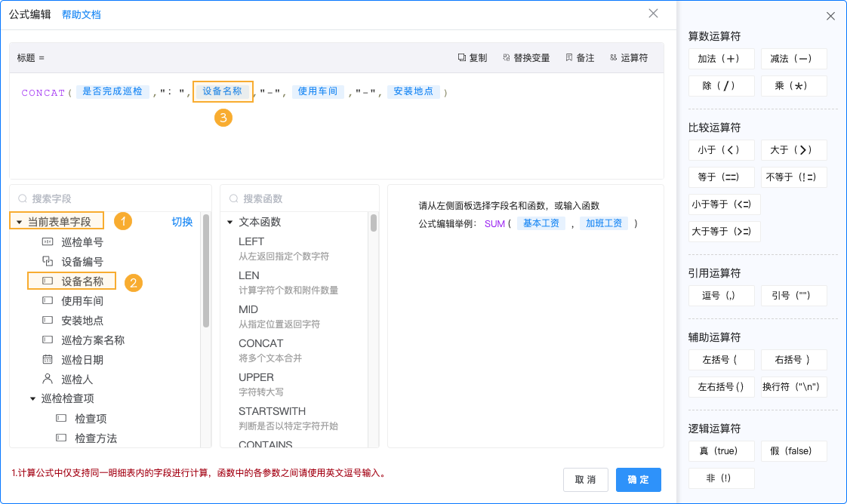Click the 切换 switch link
This screenshot has height=504, width=847.
coord(182,222)
